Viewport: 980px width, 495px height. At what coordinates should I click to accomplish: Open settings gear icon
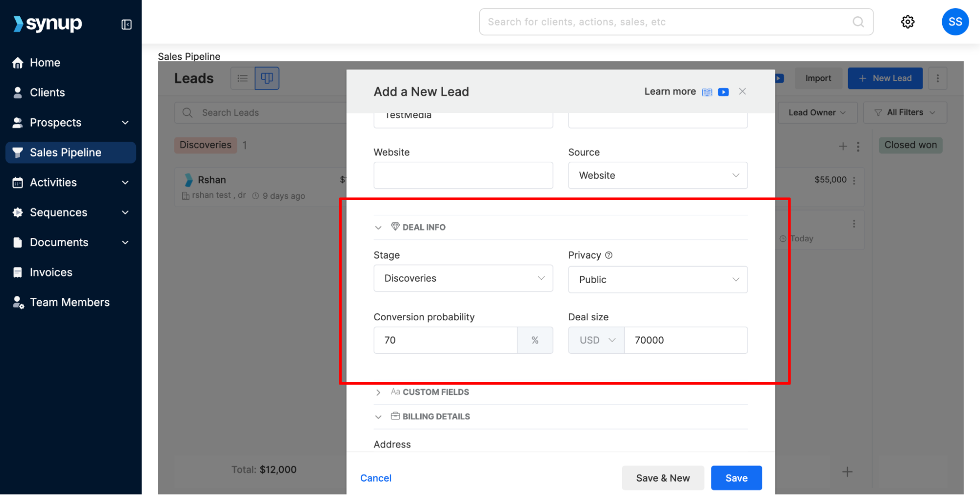(x=907, y=22)
